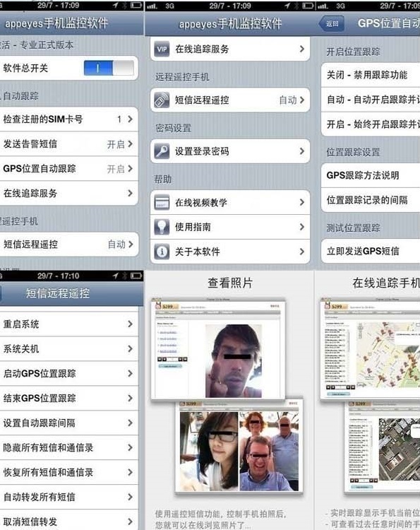Select the 开启 - 始终开启跟踪 option
Viewport: 420px width, 530px height.
click(371, 124)
